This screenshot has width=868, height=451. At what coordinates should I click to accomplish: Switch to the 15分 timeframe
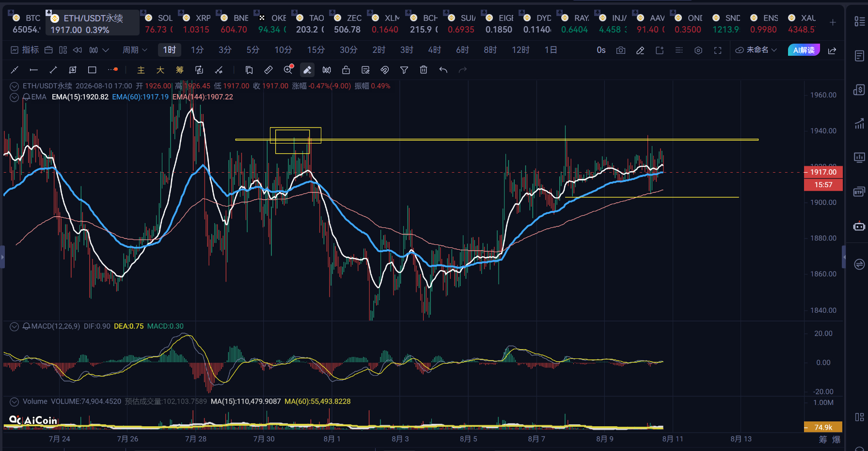(316, 50)
